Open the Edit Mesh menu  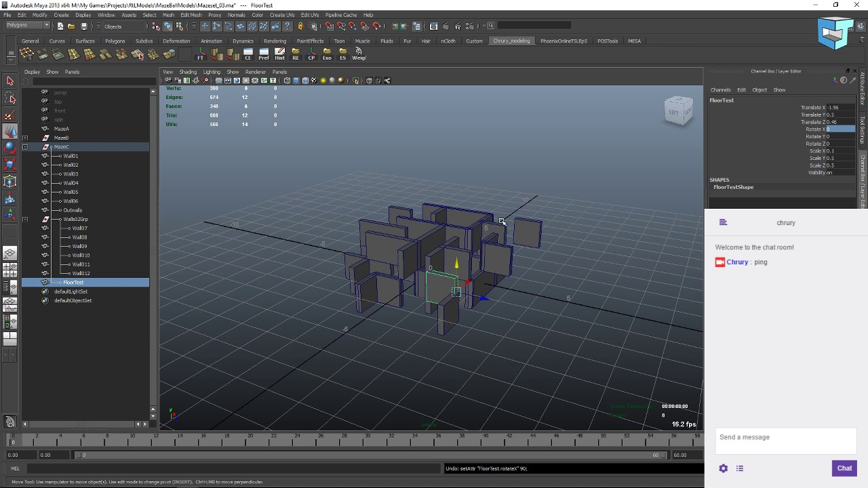[191, 15]
